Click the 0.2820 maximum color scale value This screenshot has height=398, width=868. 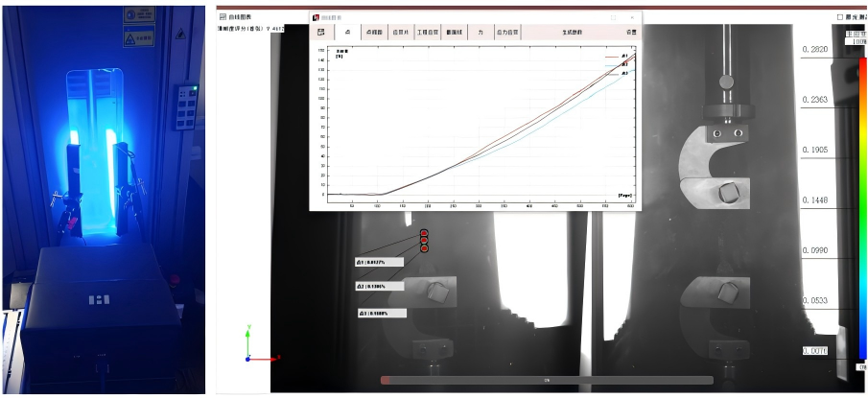[815, 48]
